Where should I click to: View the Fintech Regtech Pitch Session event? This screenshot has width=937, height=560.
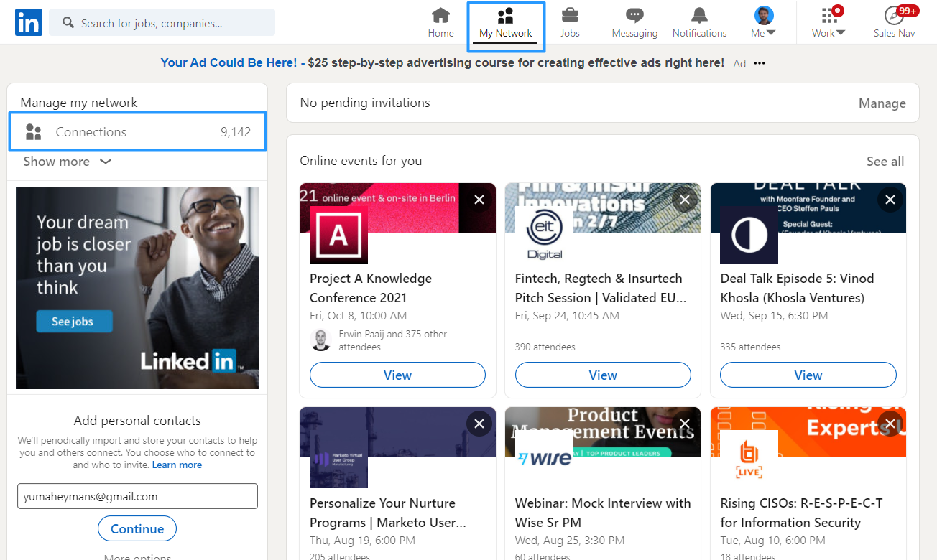[x=603, y=375]
